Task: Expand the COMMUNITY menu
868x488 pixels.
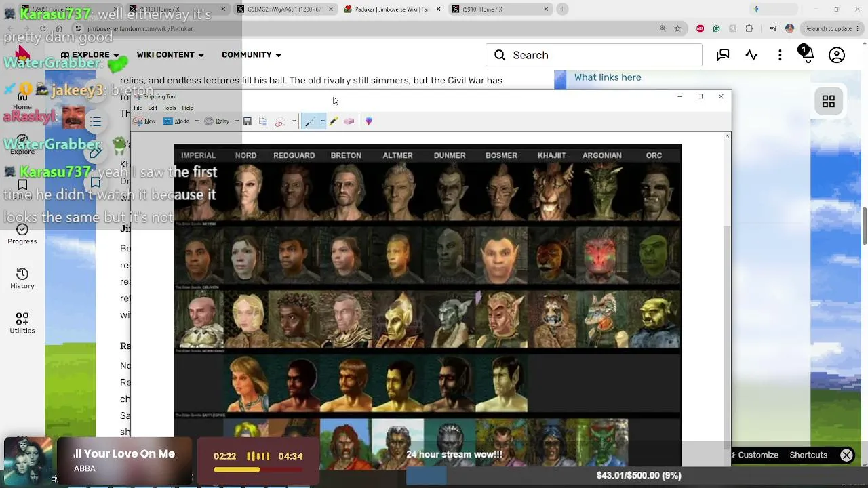Action: (252, 55)
